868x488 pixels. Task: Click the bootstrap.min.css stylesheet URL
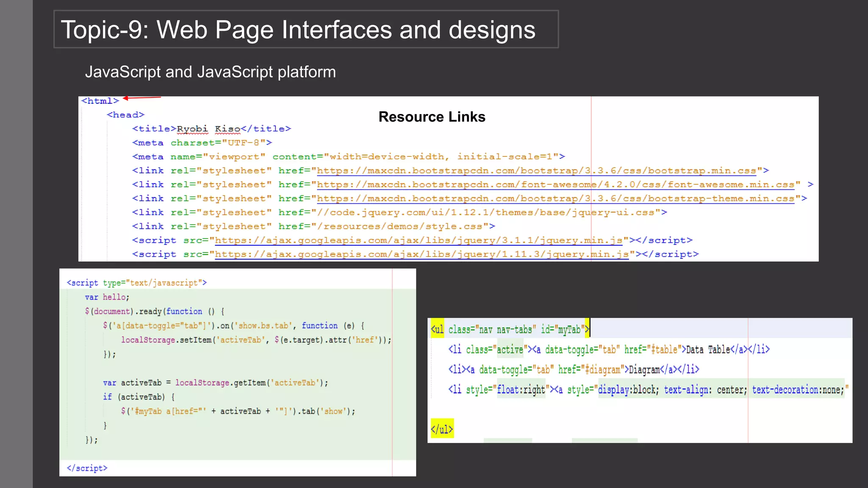(x=536, y=171)
